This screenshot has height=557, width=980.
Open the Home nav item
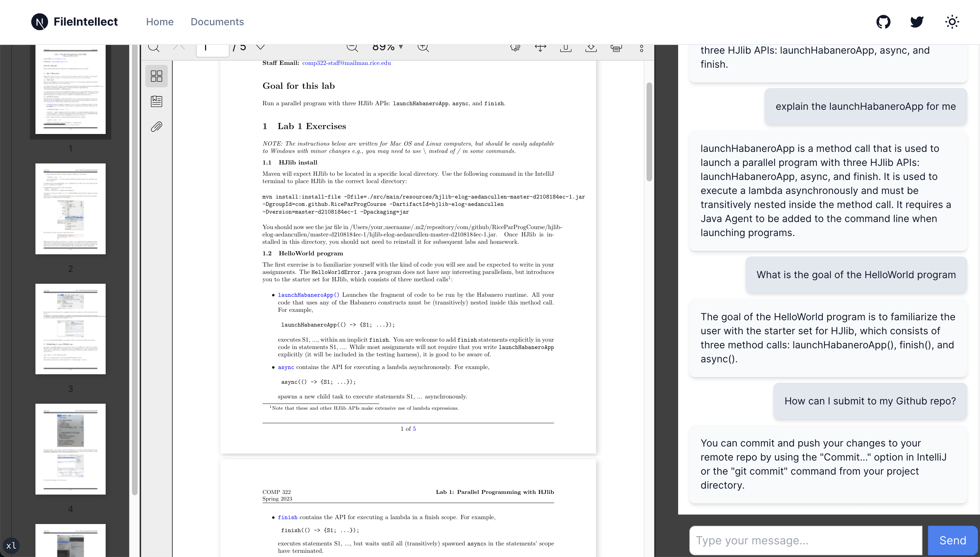tap(160, 22)
